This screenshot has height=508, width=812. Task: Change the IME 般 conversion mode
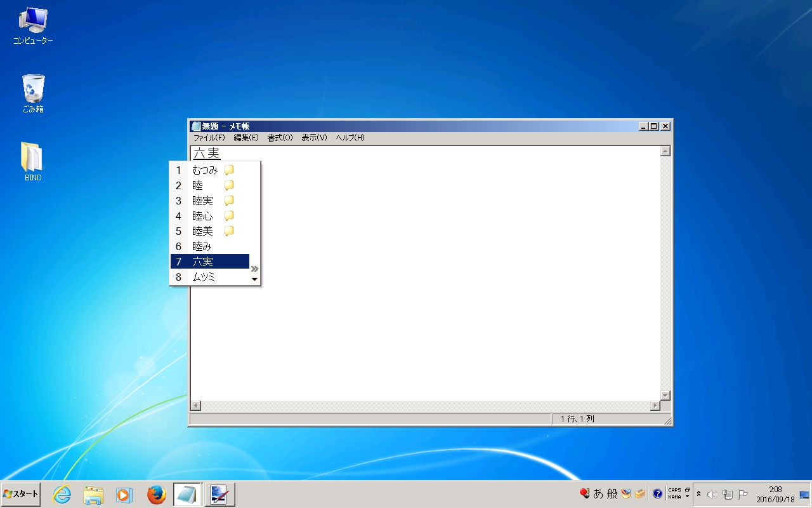coord(612,493)
